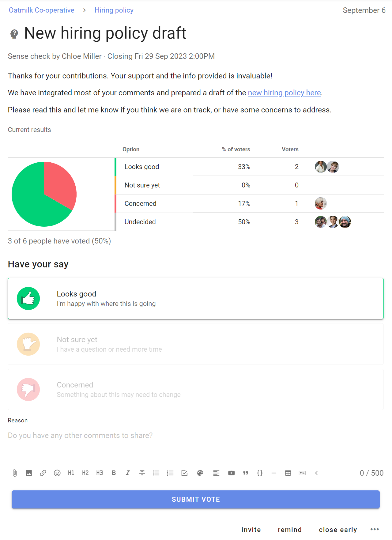Screen dimensions: 392x540
Task: Apply Heading 1 formatting
Action: point(71,473)
